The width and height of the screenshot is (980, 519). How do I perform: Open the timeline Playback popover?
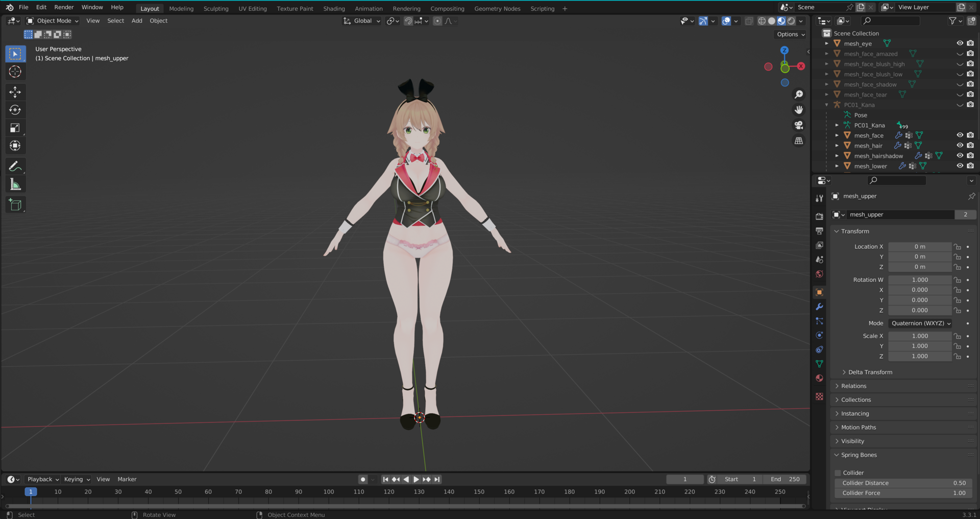(43, 479)
